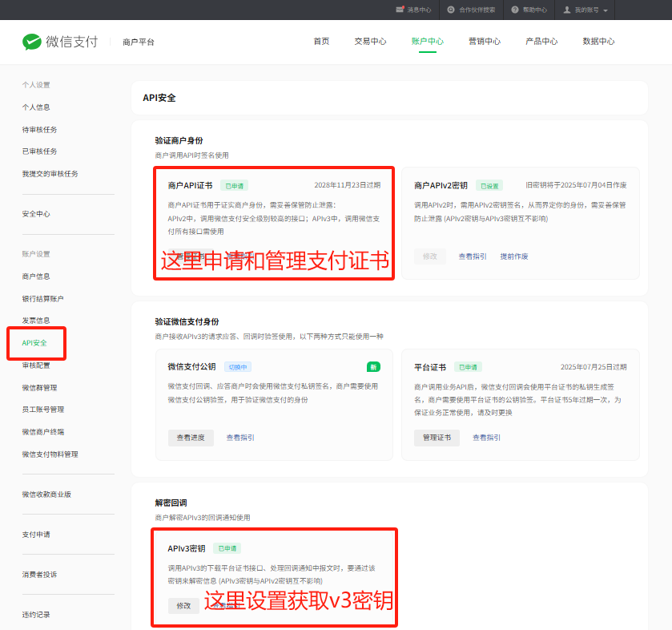Open 消息中心 message icon in top bar

400,10
